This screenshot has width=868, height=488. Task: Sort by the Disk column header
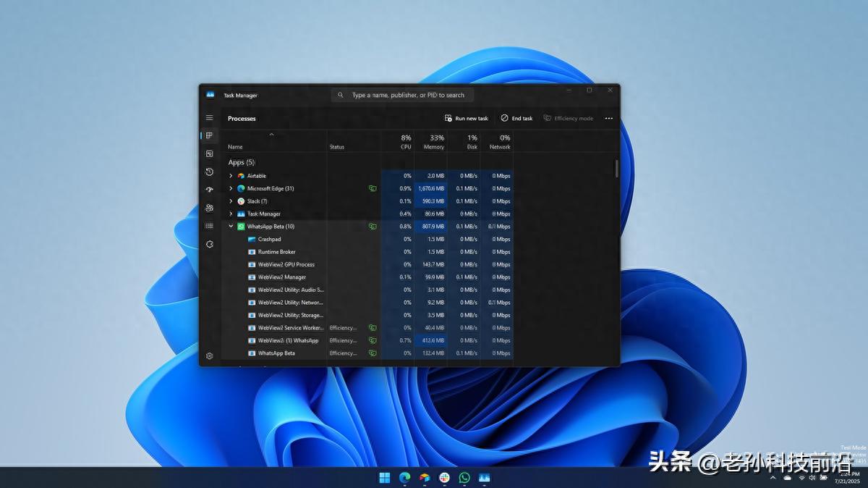(x=472, y=147)
